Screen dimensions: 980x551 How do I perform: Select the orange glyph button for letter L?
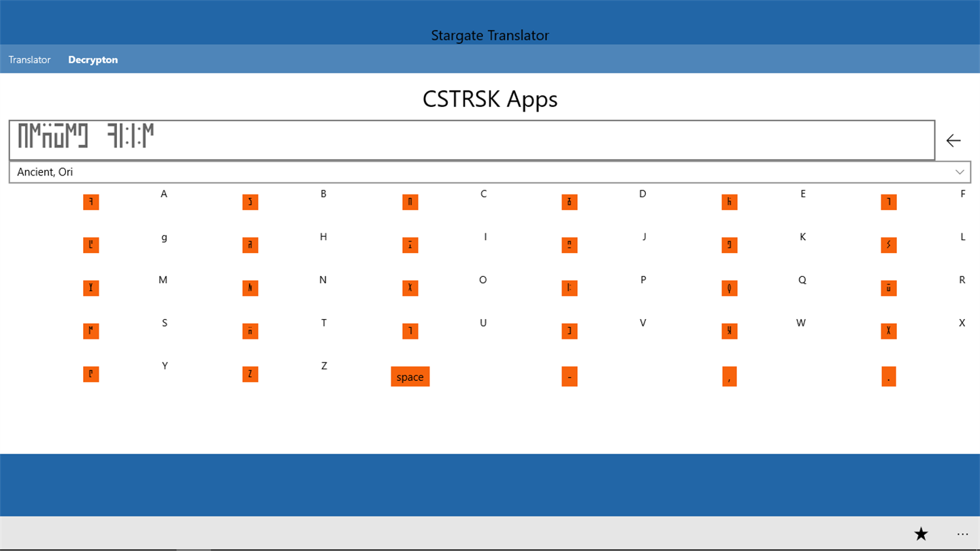pyautogui.click(x=889, y=245)
